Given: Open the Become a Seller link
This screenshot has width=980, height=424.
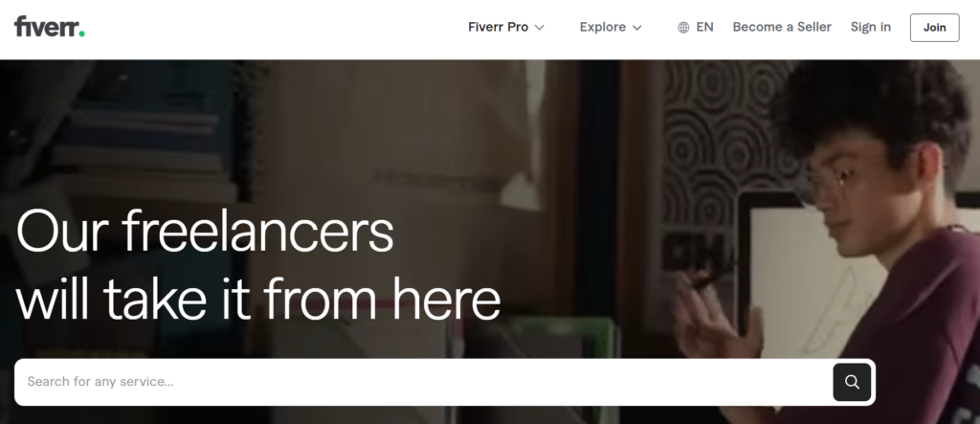Looking at the screenshot, I should [782, 27].
